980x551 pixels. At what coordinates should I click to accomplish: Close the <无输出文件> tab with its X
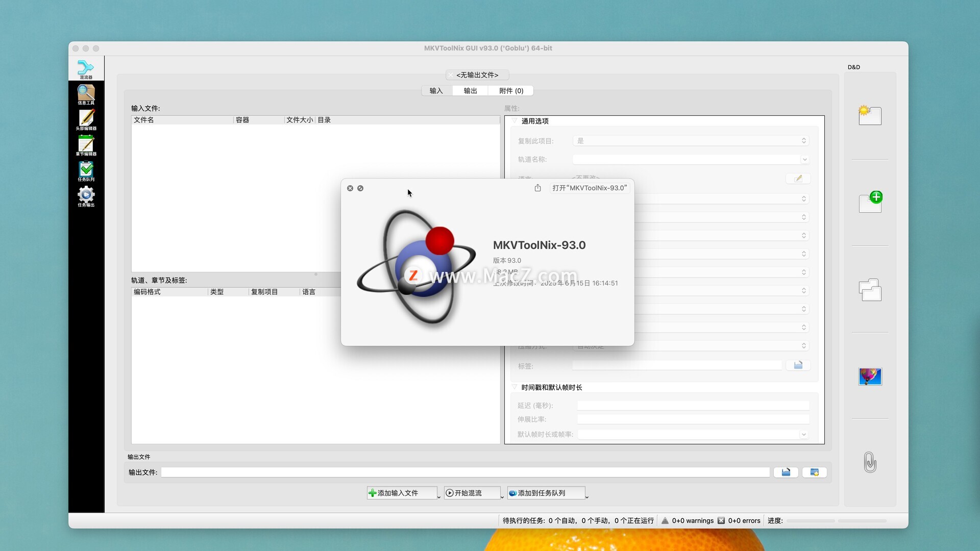coord(450,75)
